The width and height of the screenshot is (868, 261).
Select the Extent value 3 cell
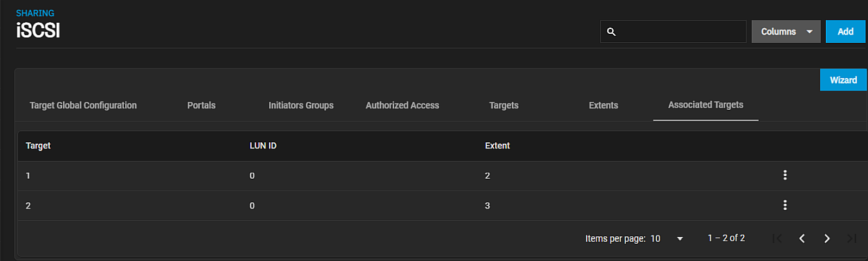click(488, 206)
